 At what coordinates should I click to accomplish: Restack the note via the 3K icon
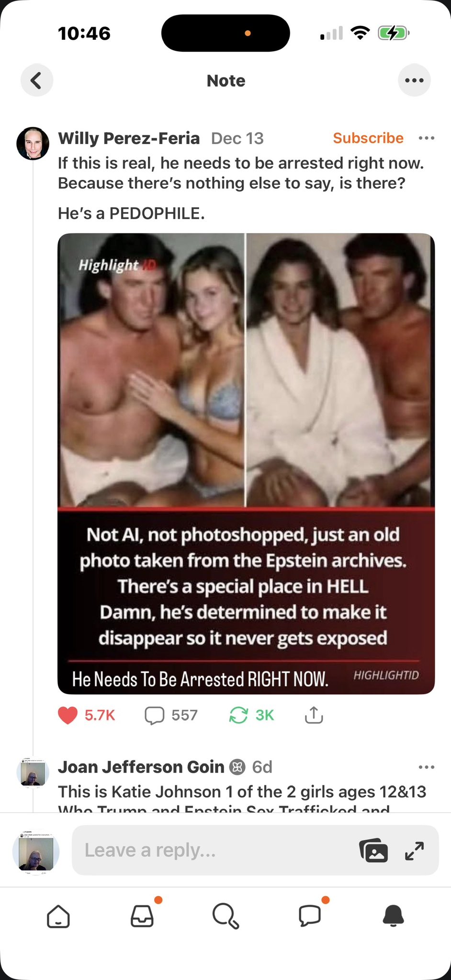238,715
